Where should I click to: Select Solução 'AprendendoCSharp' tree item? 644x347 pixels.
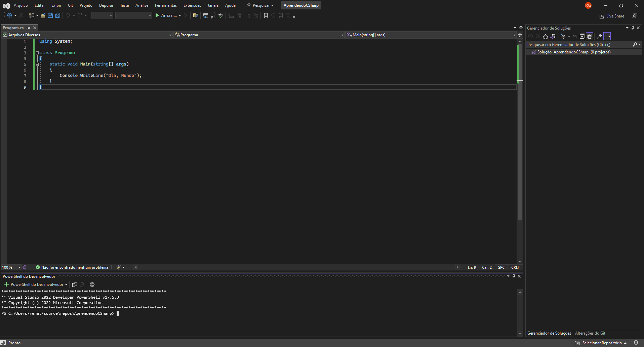[x=574, y=52]
